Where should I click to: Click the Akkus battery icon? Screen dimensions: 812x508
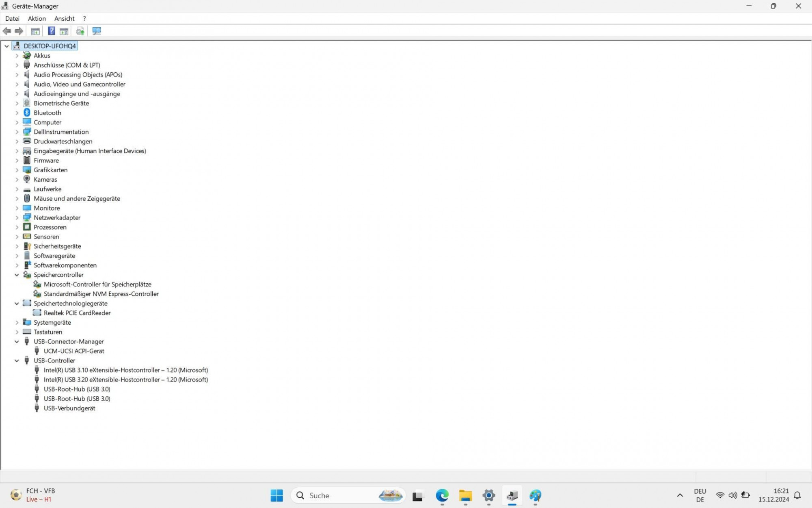point(27,55)
